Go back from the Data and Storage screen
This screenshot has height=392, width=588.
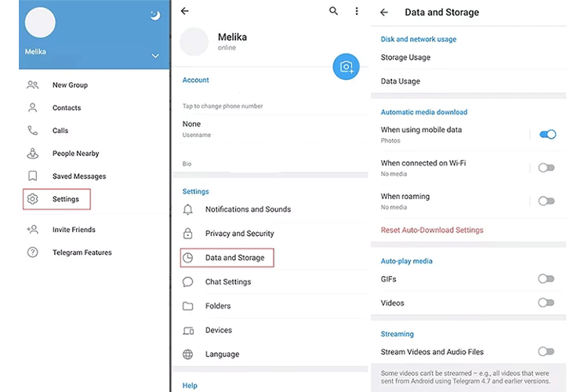(x=383, y=13)
